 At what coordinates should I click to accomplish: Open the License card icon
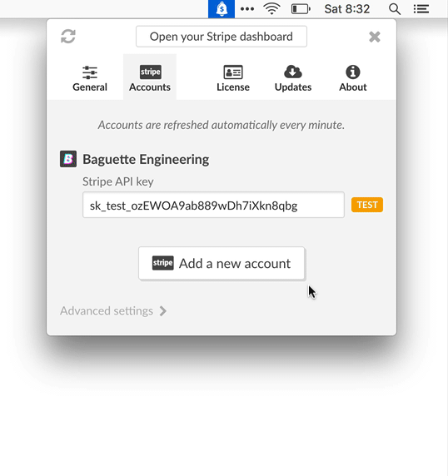(233, 72)
